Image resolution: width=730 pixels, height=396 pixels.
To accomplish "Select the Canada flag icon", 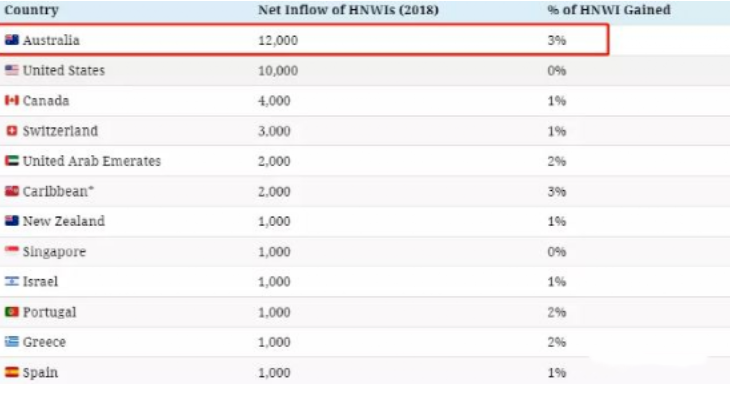I will click(12, 101).
